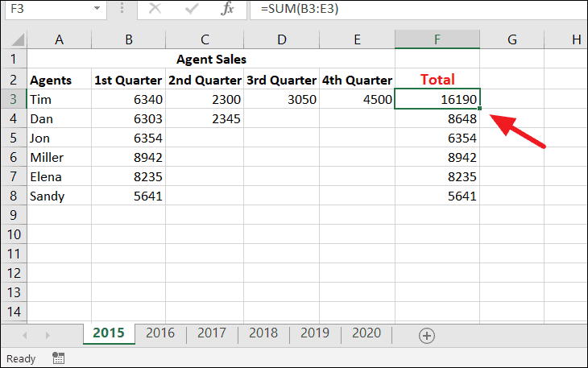Select Dan's 1st Quarter value 6303
The width and height of the screenshot is (588, 368).
point(129,119)
